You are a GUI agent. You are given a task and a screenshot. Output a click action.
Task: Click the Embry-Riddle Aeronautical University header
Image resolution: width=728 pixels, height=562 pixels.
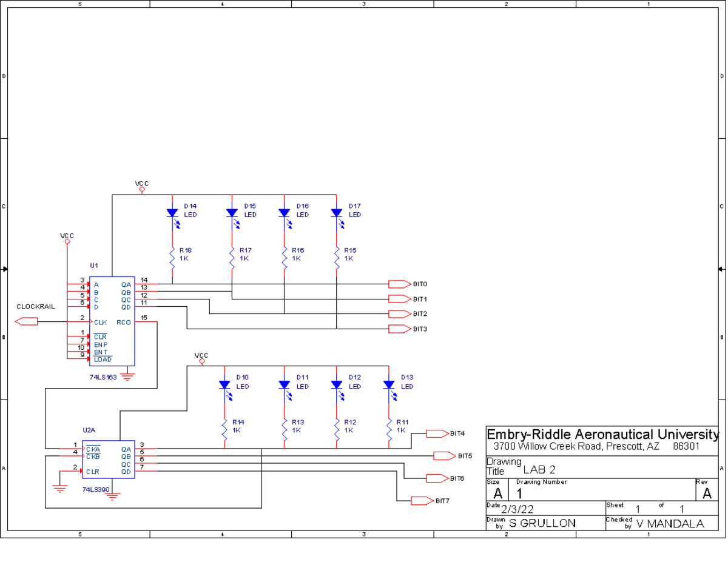pyautogui.click(x=600, y=434)
